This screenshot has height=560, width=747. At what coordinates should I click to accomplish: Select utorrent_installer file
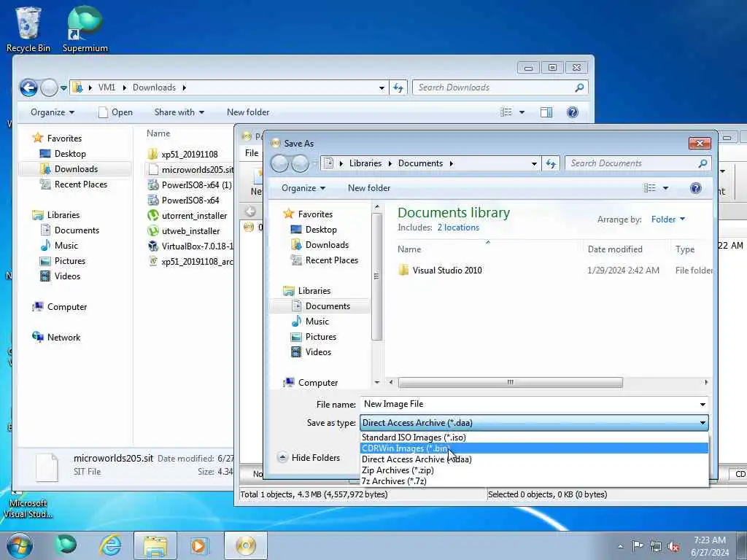coord(187,216)
